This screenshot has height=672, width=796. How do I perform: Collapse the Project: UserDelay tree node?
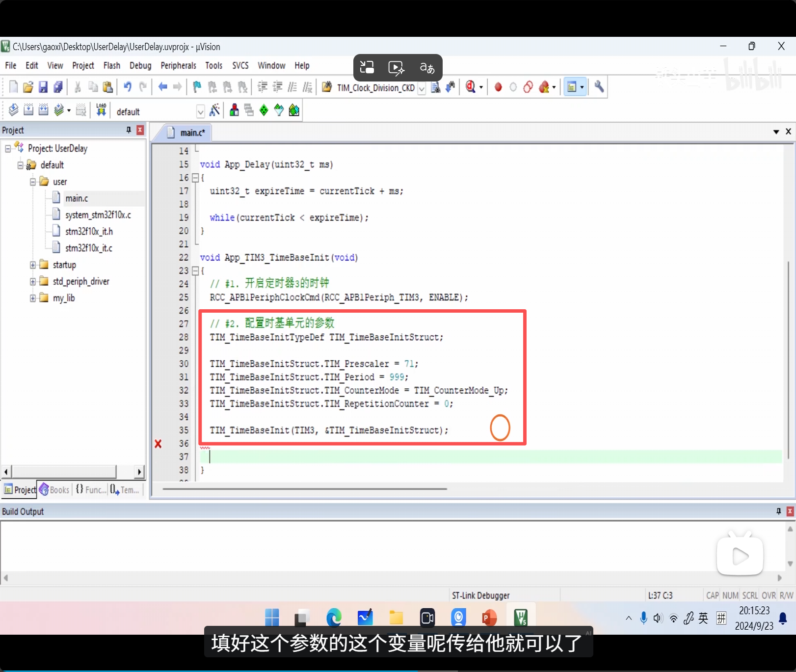pyautogui.click(x=8, y=148)
